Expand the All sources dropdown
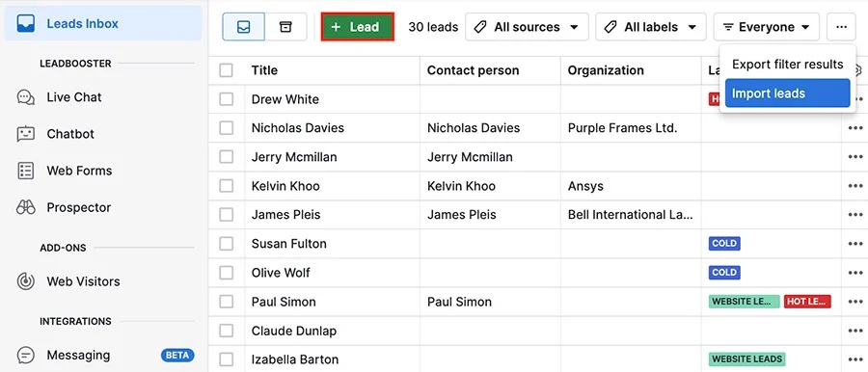This screenshot has height=372, width=868. [527, 27]
